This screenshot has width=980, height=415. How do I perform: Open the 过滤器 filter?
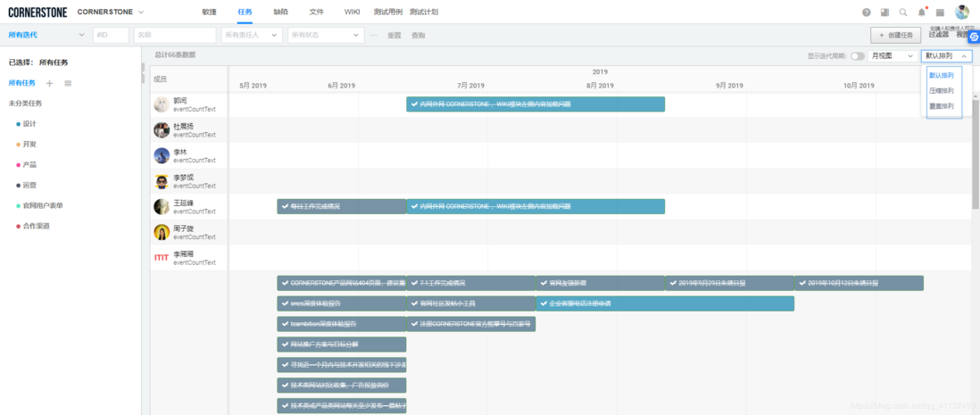click(x=939, y=35)
